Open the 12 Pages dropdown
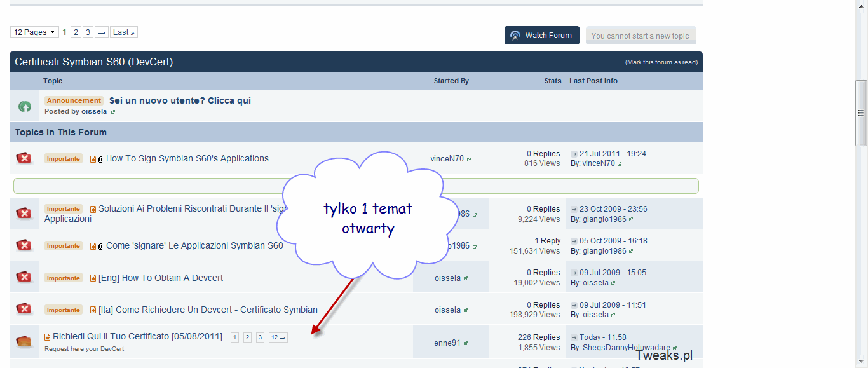 34,32
